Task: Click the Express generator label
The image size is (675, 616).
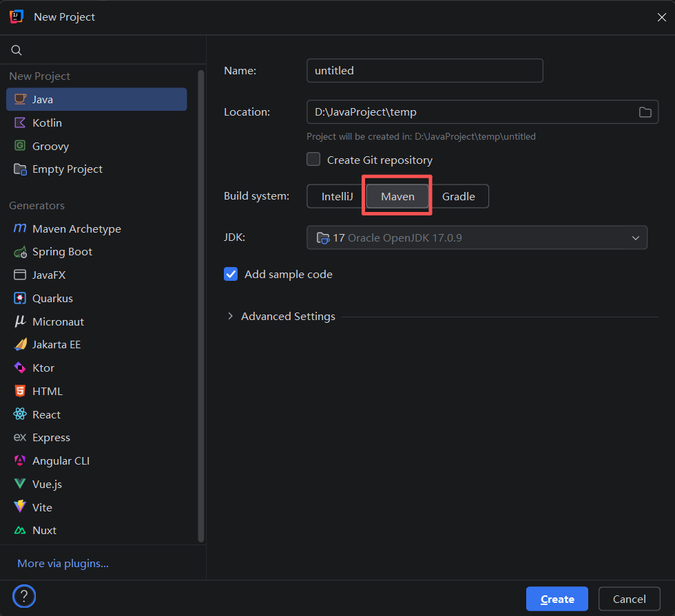Action: (51, 438)
